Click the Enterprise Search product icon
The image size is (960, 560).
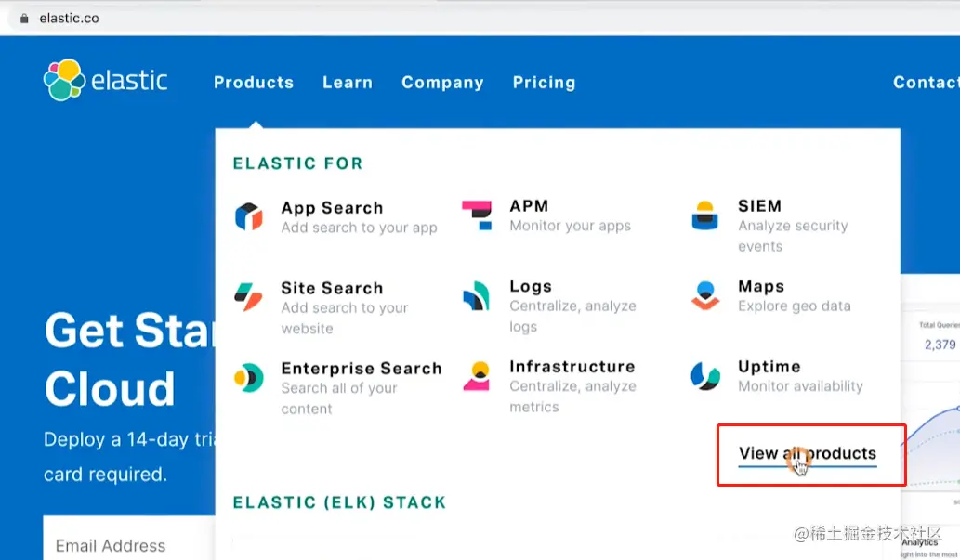[x=248, y=377]
